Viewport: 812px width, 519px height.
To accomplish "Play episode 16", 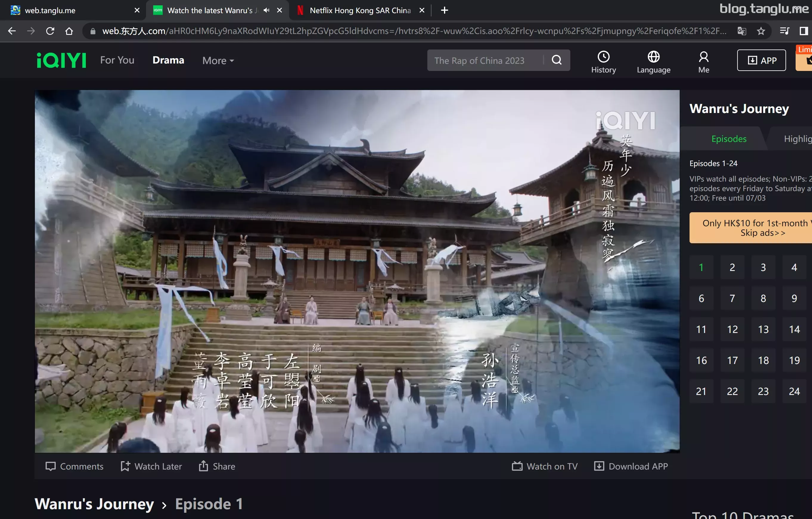I will (x=701, y=360).
